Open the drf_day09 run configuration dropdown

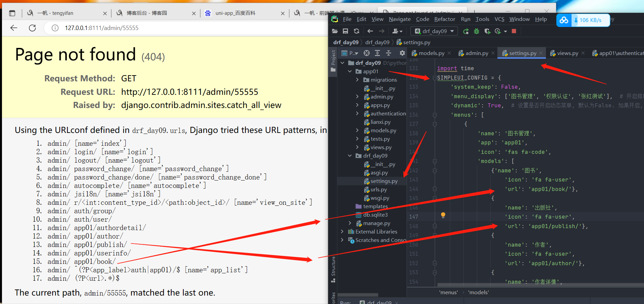[434, 31]
